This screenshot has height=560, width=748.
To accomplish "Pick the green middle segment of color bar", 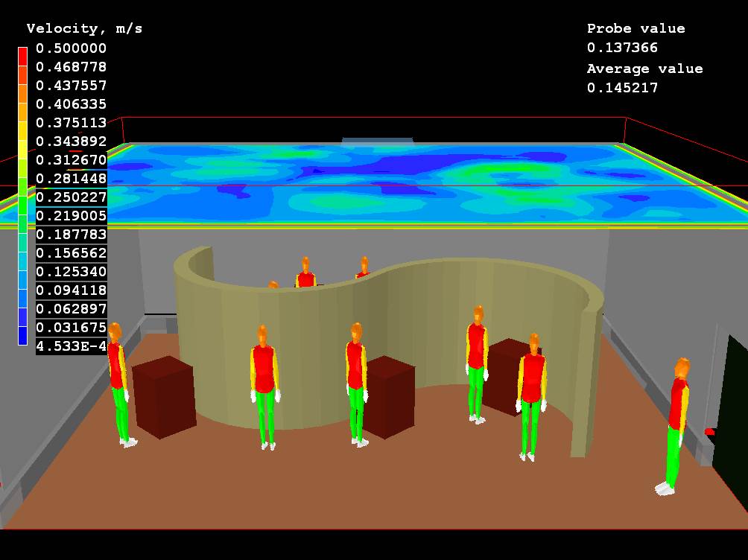I will [x=22, y=205].
